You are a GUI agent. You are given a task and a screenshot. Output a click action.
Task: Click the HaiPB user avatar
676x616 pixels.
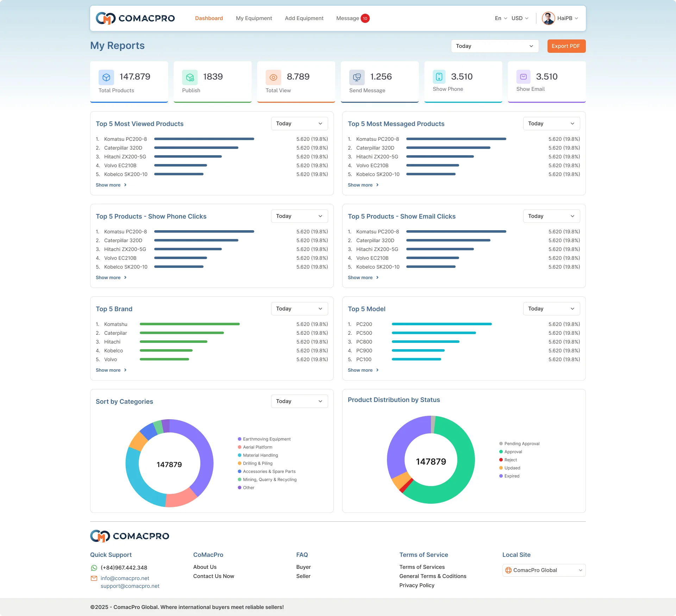(548, 18)
